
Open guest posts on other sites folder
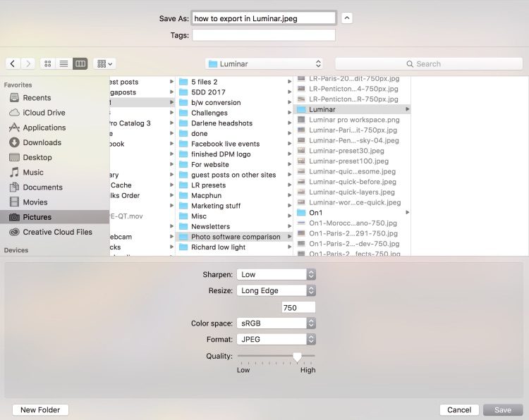click(234, 175)
